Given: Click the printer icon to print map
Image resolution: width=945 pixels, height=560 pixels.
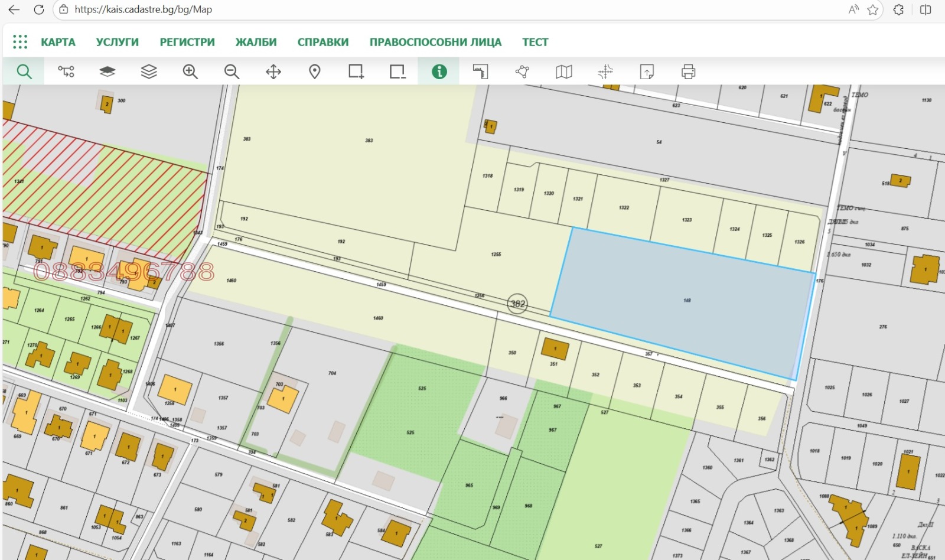Looking at the screenshot, I should point(688,72).
